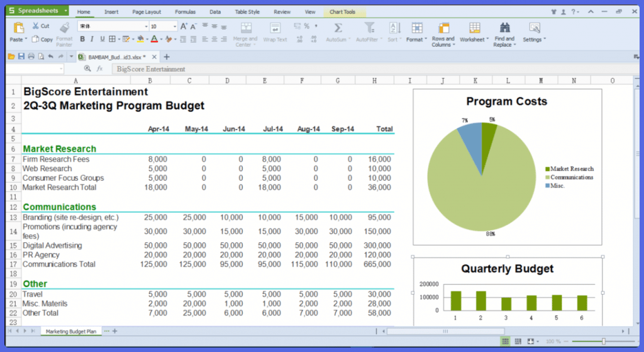Click the Sort A-Z icon
Viewport: 644px width, 352px height.
394,28
